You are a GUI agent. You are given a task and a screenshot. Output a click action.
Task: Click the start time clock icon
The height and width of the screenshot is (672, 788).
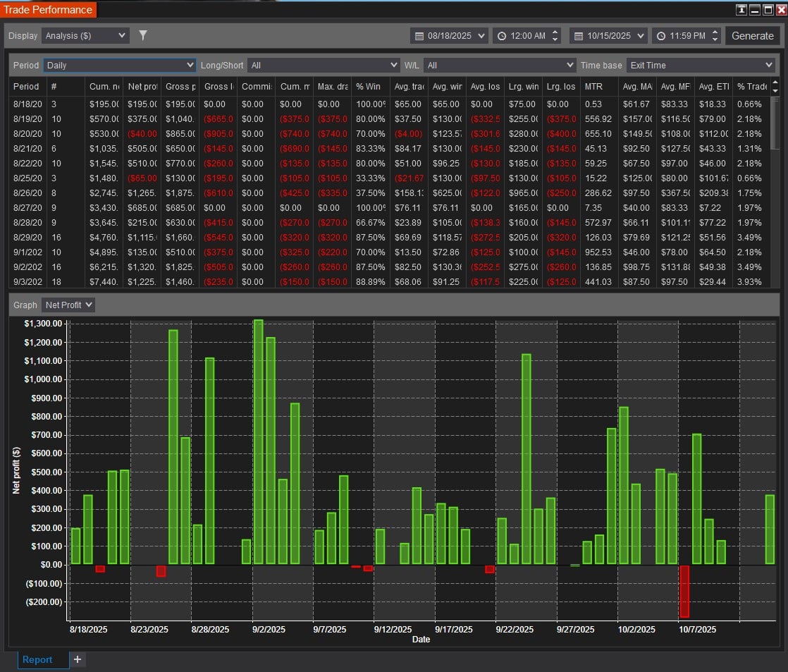[x=501, y=36]
